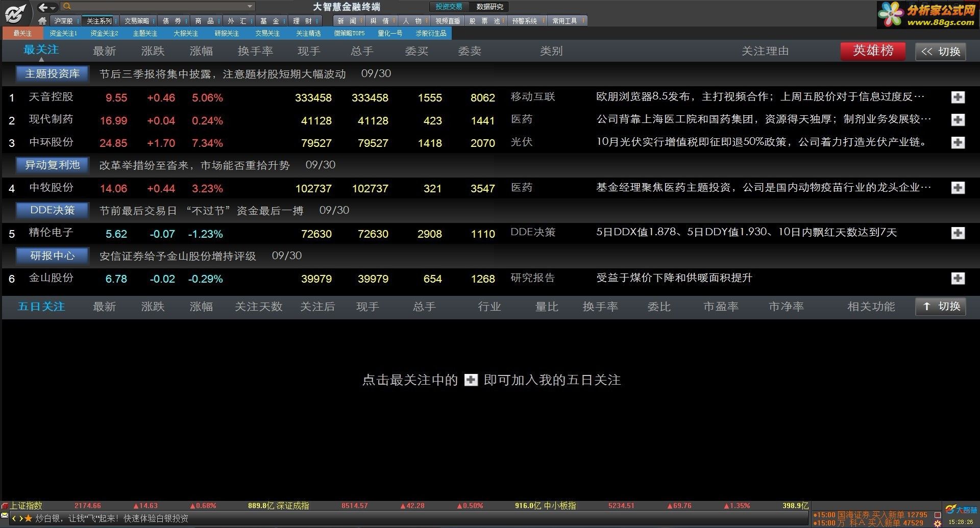Image resolution: width=980 pixels, height=528 pixels.
Task: Select the 研报关注 tab
Action: coord(227,33)
